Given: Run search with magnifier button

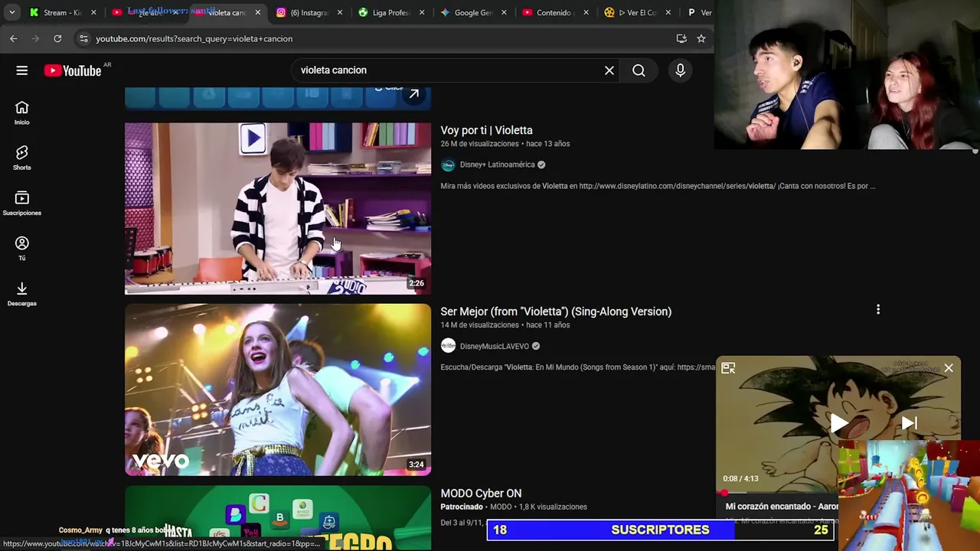Looking at the screenshot, I should [x=639, y=70].
